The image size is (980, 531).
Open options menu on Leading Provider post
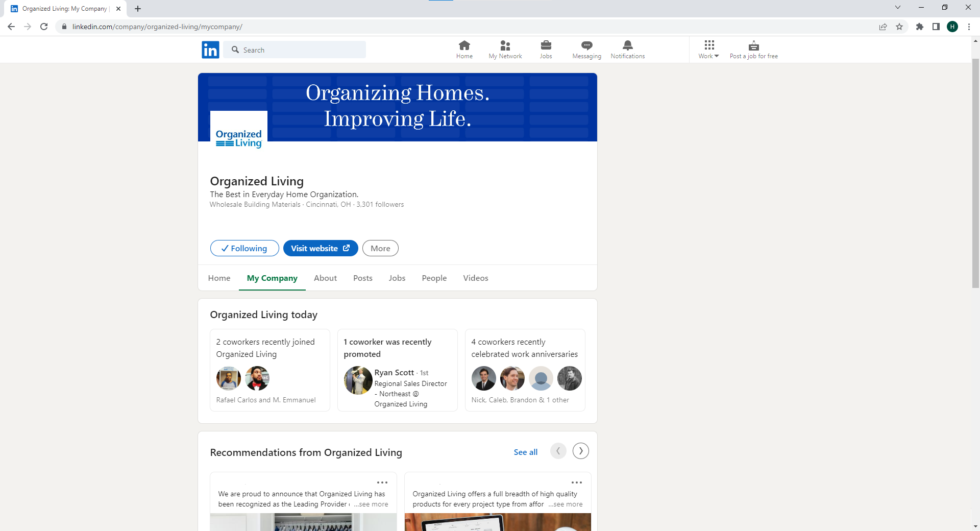point(382,482)
